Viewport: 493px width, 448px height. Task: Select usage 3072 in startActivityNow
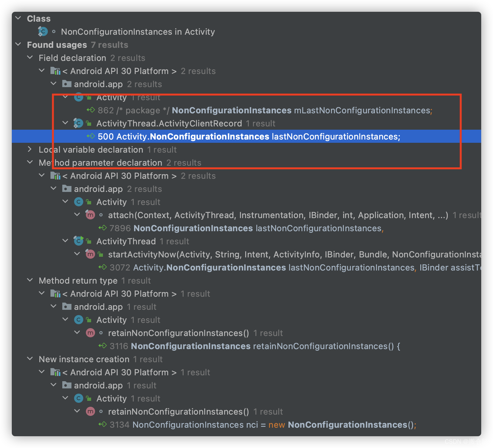246,267
